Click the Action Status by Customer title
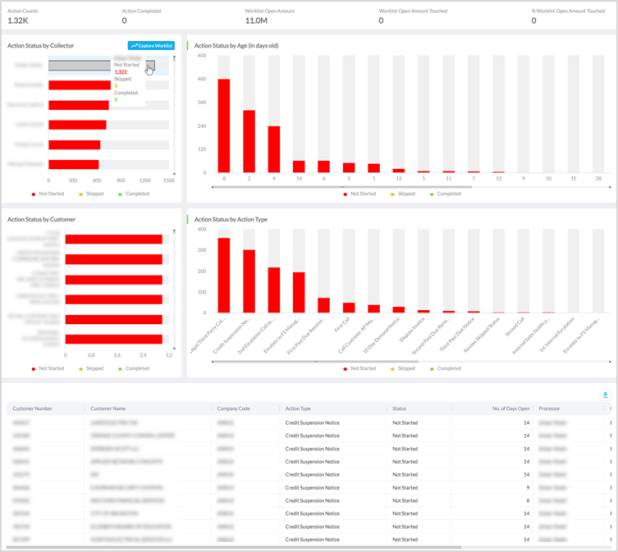618x552 pixels. point(41,219)
